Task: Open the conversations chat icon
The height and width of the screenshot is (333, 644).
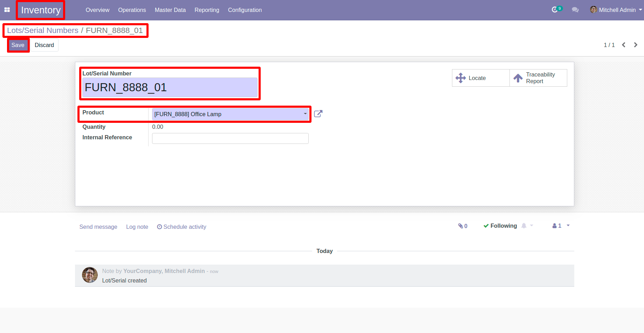Action: (575, 10)
